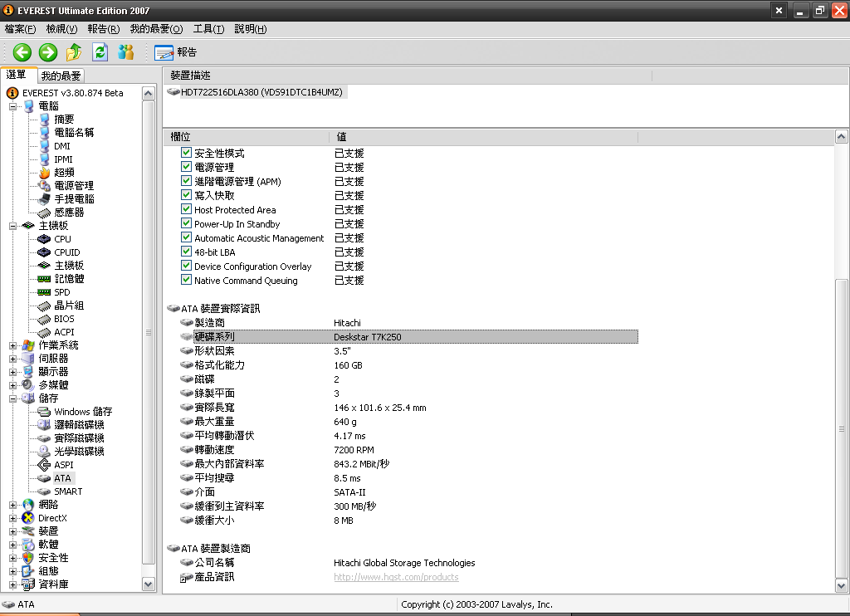The width and height of the screenshot is (850, 616).
Task: Select the 摘要 summary tree item
Action: [x=64, y=120]
